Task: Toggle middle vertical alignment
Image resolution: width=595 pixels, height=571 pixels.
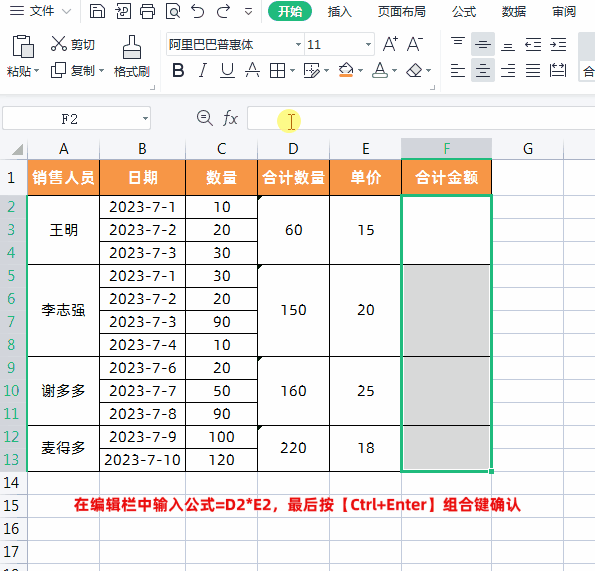Action: [483, 45]
